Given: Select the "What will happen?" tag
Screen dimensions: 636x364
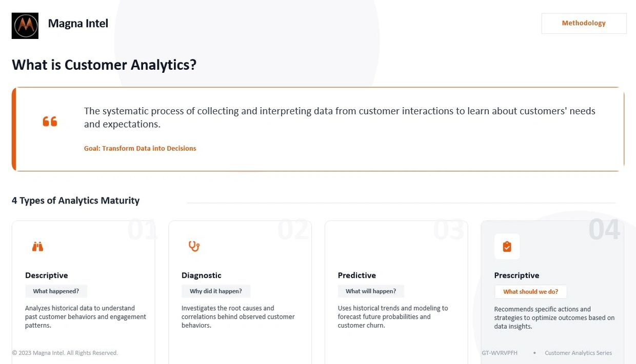Looking at the screenshot, I should (x=371, y=291).
